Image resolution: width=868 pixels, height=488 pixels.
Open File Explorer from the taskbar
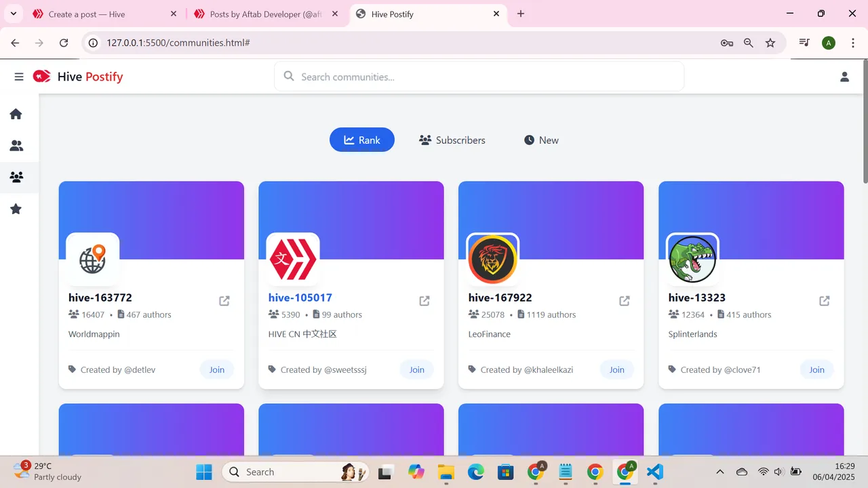(x=446, y=472)
